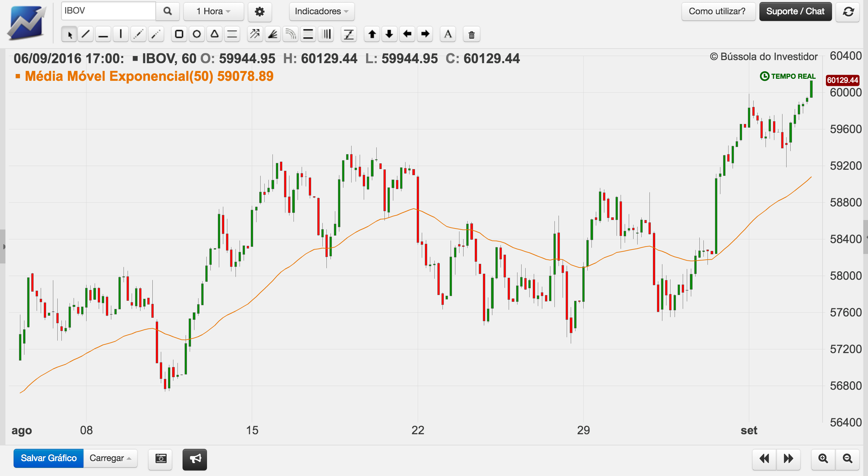
Task: Expand the left side panel handle
Action: pos(3,246)
